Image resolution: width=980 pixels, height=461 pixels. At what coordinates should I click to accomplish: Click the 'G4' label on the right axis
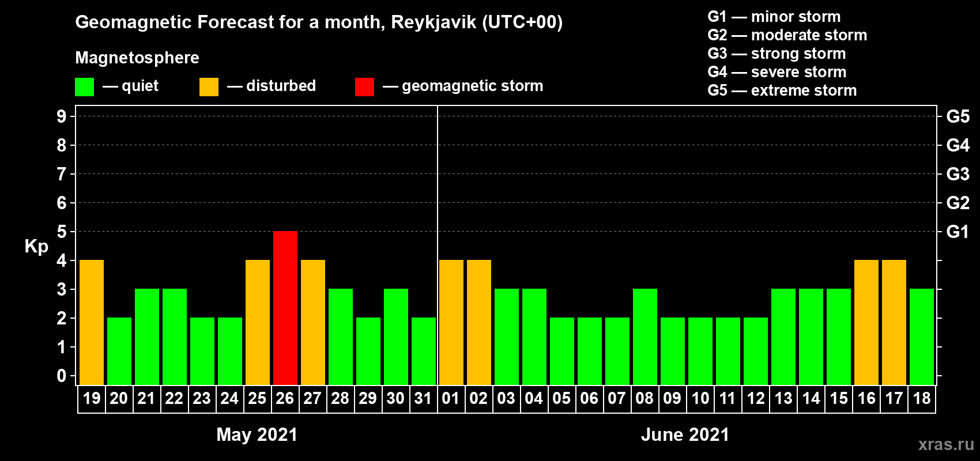pyautogui.click(x=958, y=145)
